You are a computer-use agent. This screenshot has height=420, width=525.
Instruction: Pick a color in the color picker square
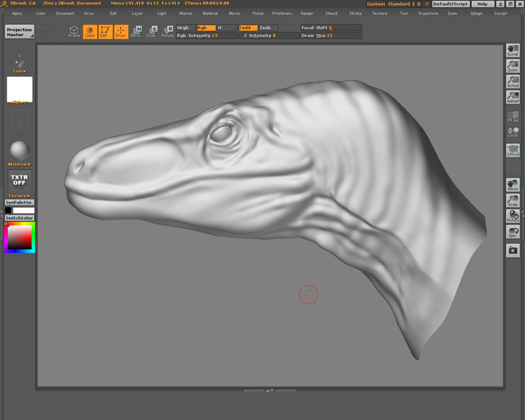coord(20,237)
